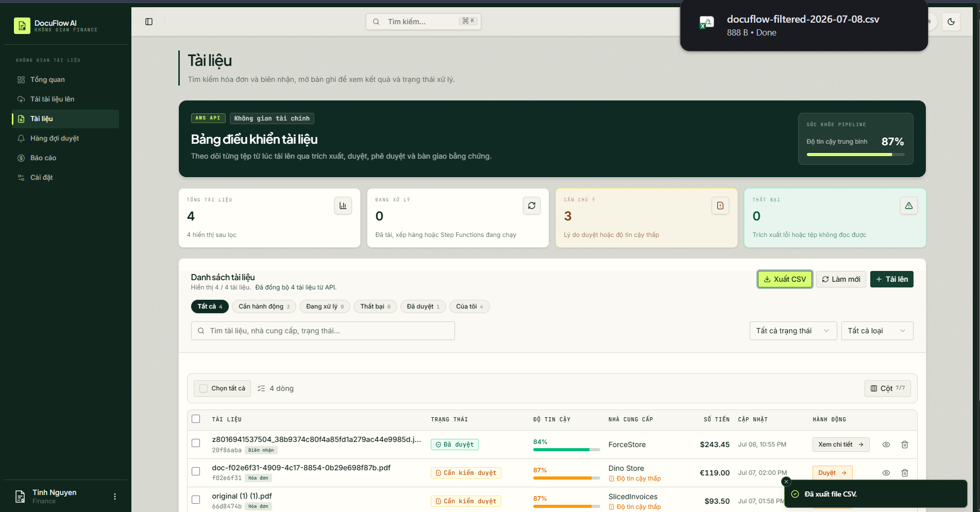Tick the 'Chọn tất cả' checkbox
This screenshot has width=980, height=512.
[x=204, y=388]
